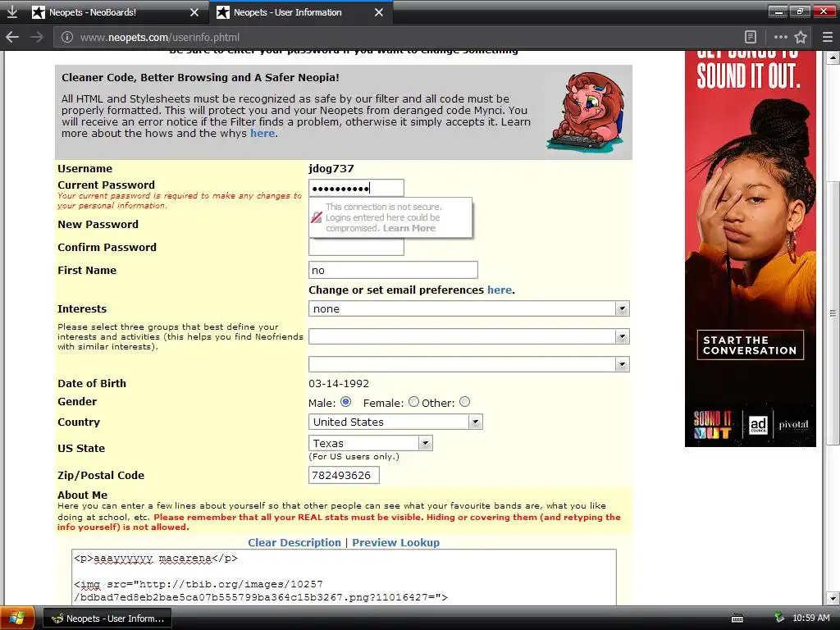
Task: Click Zip/Postal Code field
Action: coord(344,475)
